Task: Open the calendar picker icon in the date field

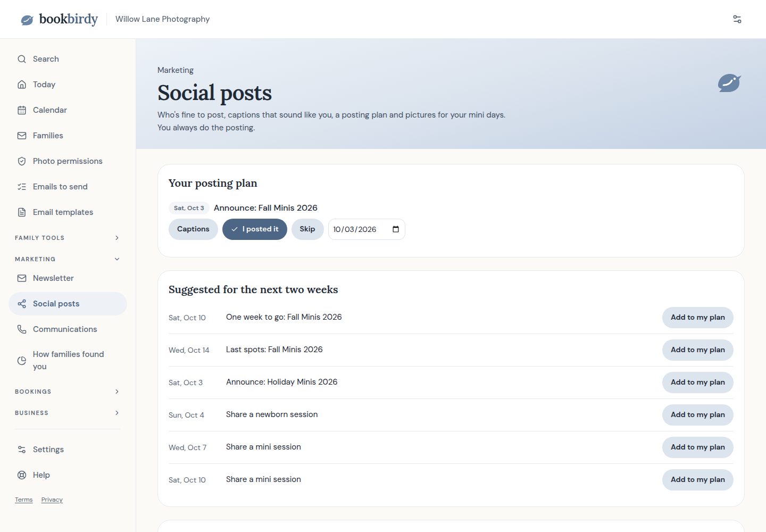Action: click(396, 229)
